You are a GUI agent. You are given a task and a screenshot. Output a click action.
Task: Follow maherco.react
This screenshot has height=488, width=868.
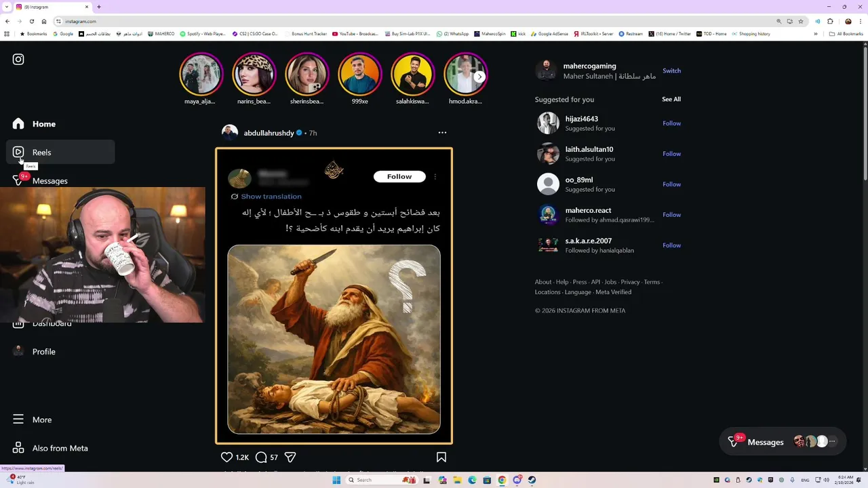point(671,215)
